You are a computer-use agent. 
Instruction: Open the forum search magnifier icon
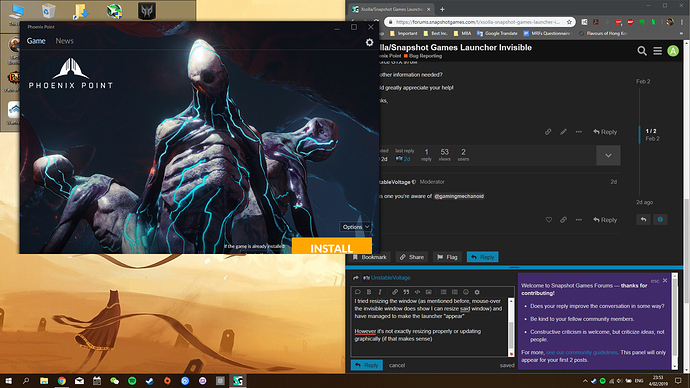(x=642, y=51)
